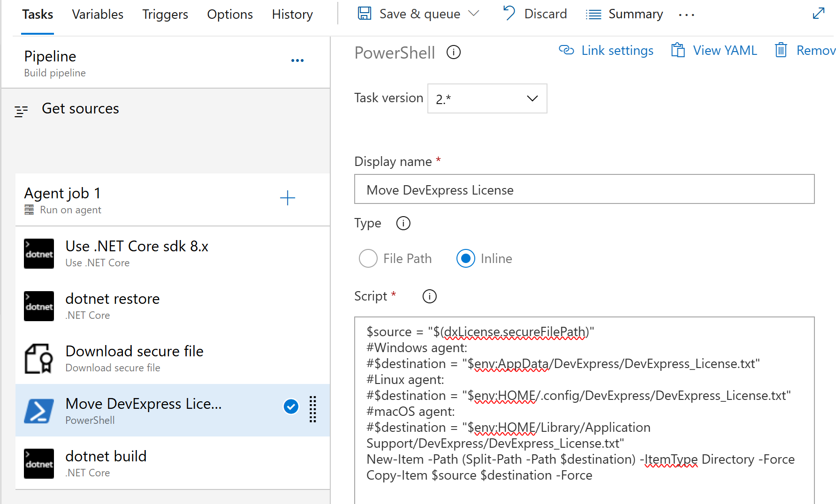Click the drag handle dots on Move DevExpress License
This screenshot has width=836, height=504.
click(313, 409)
